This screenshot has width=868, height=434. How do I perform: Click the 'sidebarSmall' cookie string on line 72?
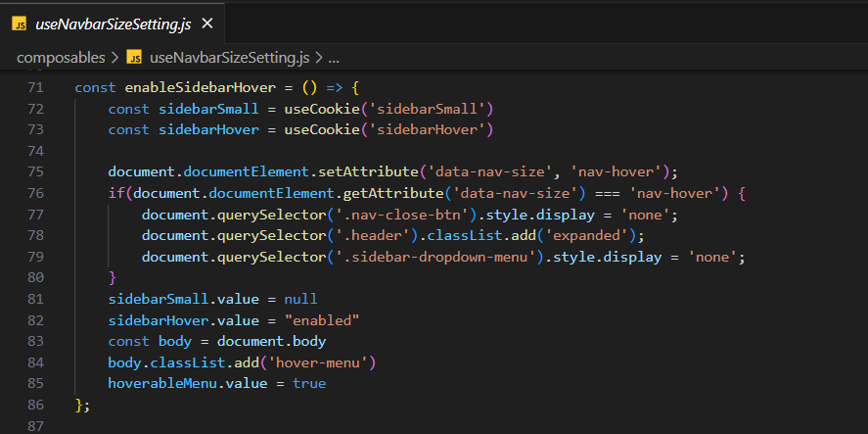(x=441, y=109)
